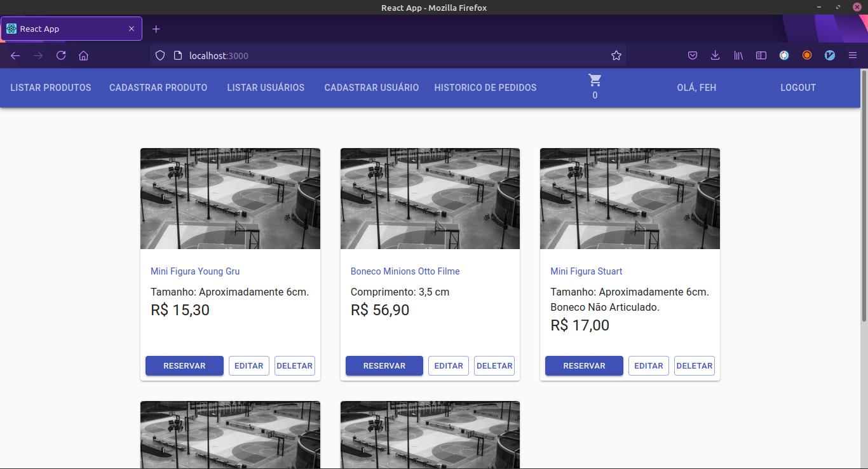Reservar the Mini Figura Stuart
868x469 pixels.
coord(584,366)
